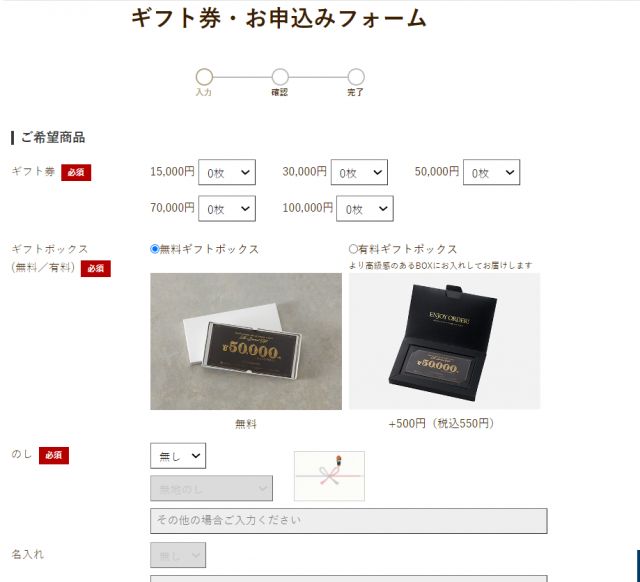Click the noshi ribbon preview image
Screen dimensions: 640x582
[329, 476]
